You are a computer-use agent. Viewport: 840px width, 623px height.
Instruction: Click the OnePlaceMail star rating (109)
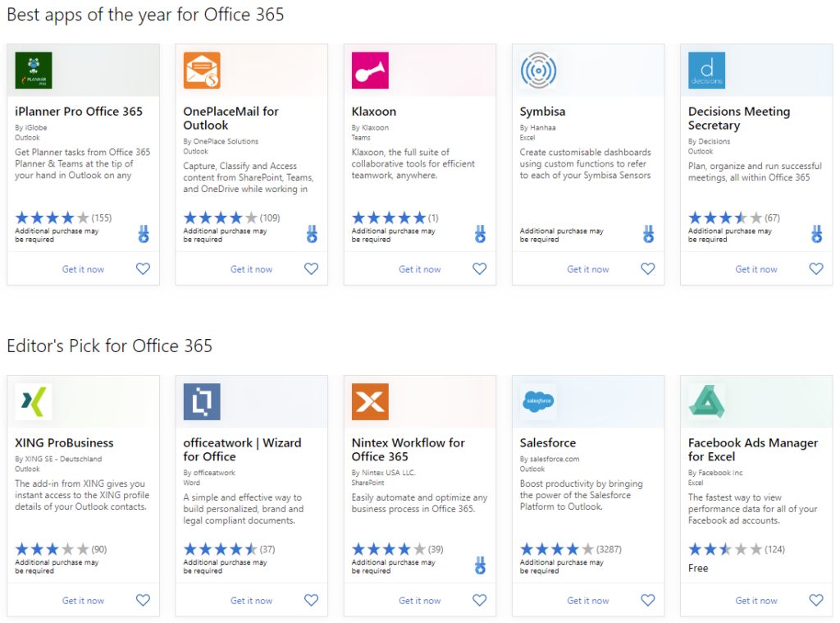tap(231, 218)
